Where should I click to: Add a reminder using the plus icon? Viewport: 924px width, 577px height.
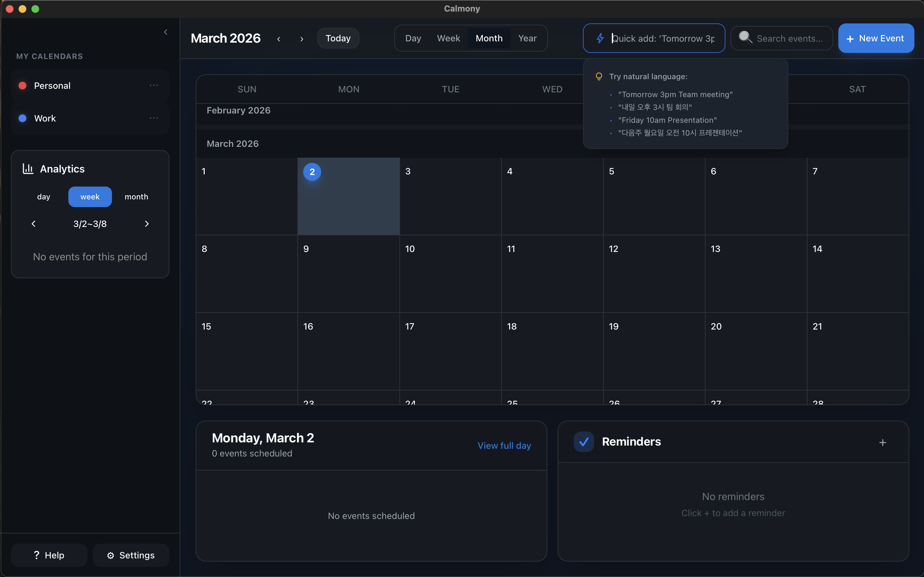pos(882,442)
